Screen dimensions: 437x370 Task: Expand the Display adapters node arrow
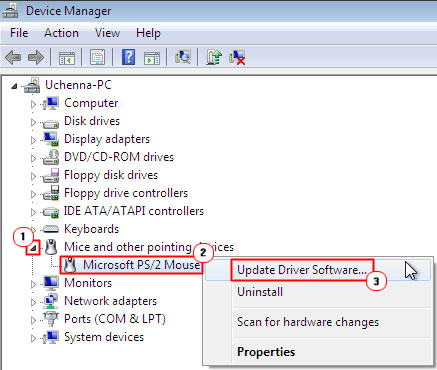click(33, 140)
